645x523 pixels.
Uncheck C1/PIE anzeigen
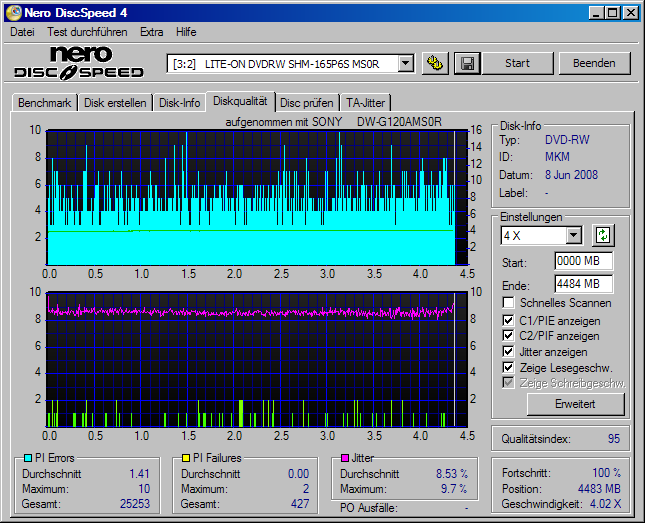coord(508,321)
